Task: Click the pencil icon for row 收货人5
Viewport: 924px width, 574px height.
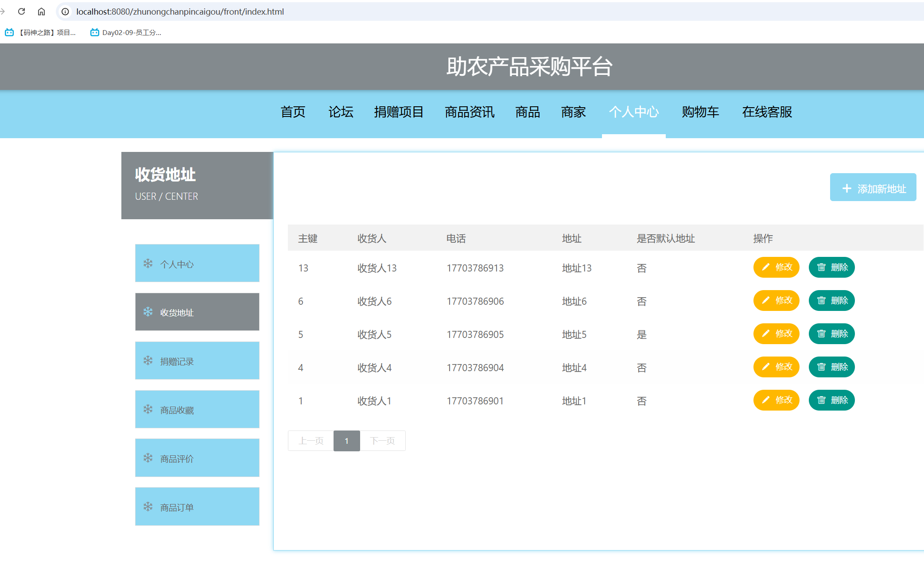Action: click(x=765, y=334)
